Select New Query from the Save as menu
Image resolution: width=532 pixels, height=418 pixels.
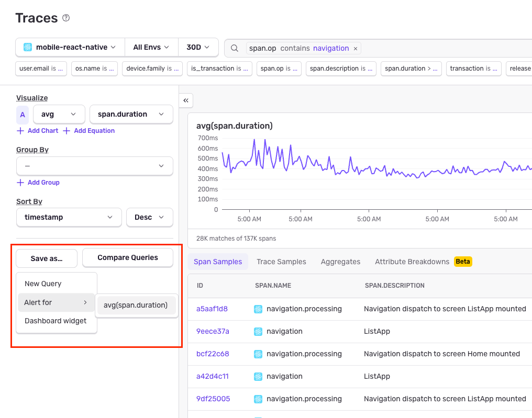point(42,283)
